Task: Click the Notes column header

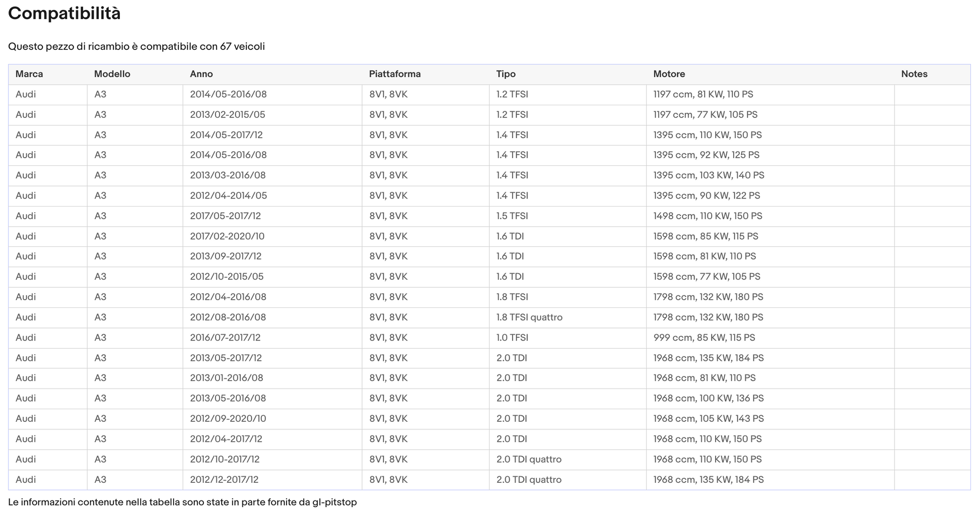Action: point(914,74)
